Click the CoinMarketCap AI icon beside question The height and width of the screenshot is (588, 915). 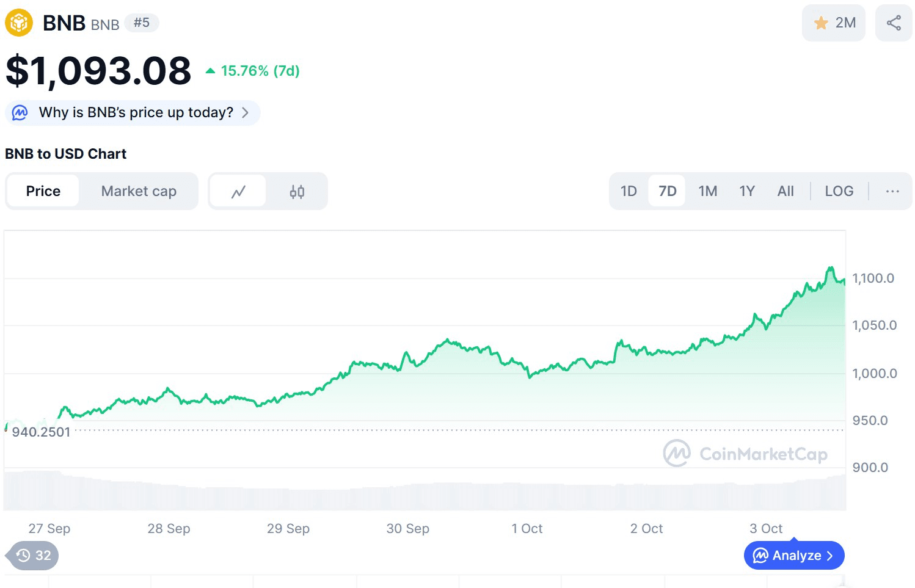(x=20, y=113)
